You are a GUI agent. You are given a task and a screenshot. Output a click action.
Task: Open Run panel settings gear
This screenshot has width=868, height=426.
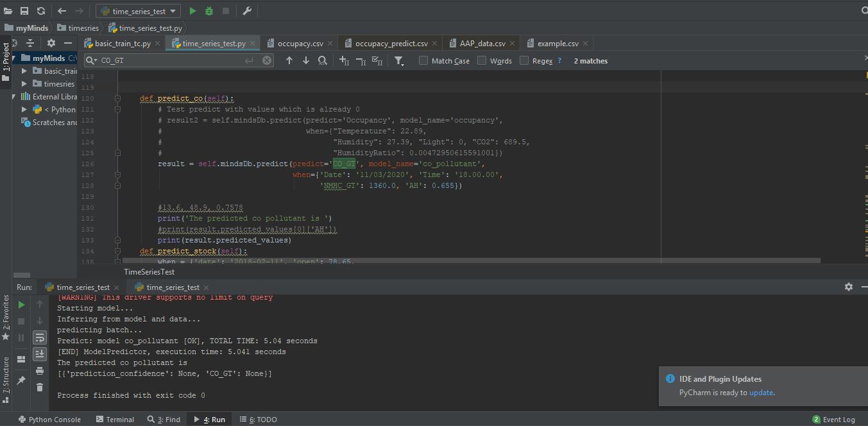849,287
